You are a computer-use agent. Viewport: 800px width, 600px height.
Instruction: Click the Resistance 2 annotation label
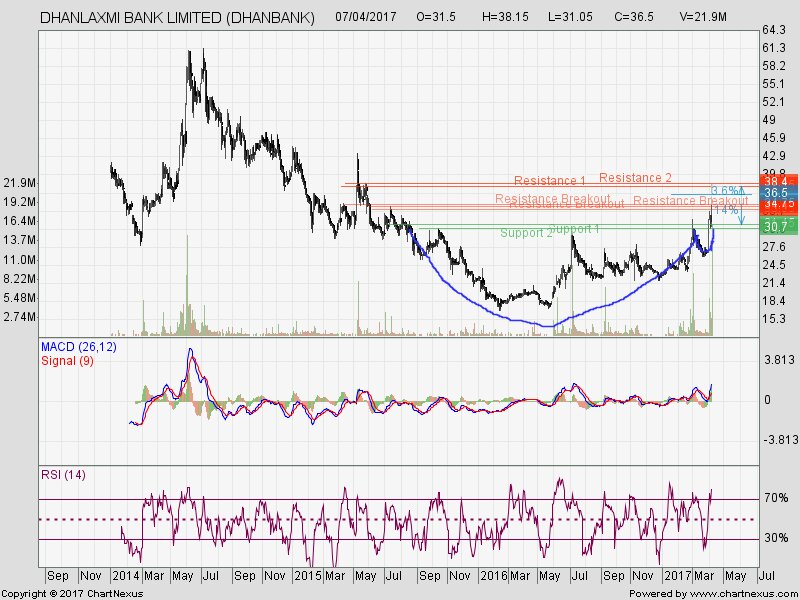635,178
